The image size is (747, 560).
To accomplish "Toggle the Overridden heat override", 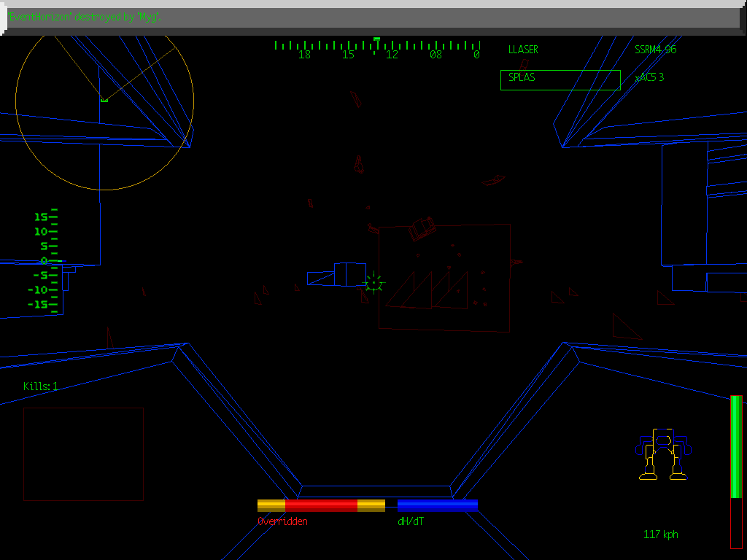I will (x=282, y=521).
